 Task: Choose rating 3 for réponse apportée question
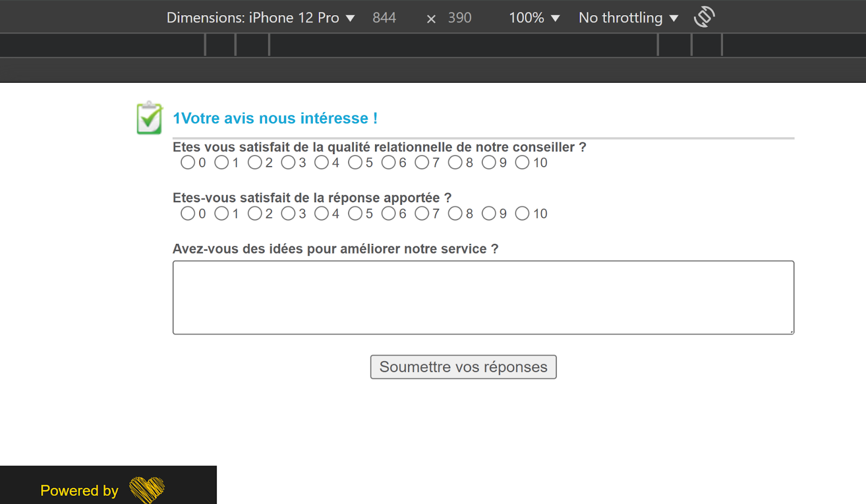pyautogui.click(x=288, y=214)
